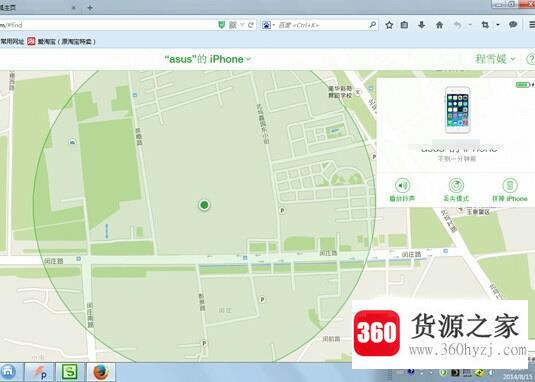The height and width of the screenshot is (382, 535).
Task: Click the 丢失模式 label in the device panel
Action: (x=456, y=199)
